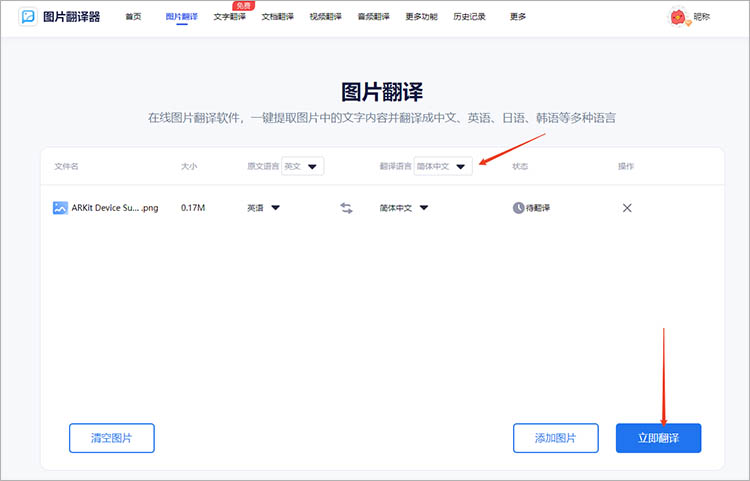Click the 0.17M file size
750x481 pixels.
[193, 208]
